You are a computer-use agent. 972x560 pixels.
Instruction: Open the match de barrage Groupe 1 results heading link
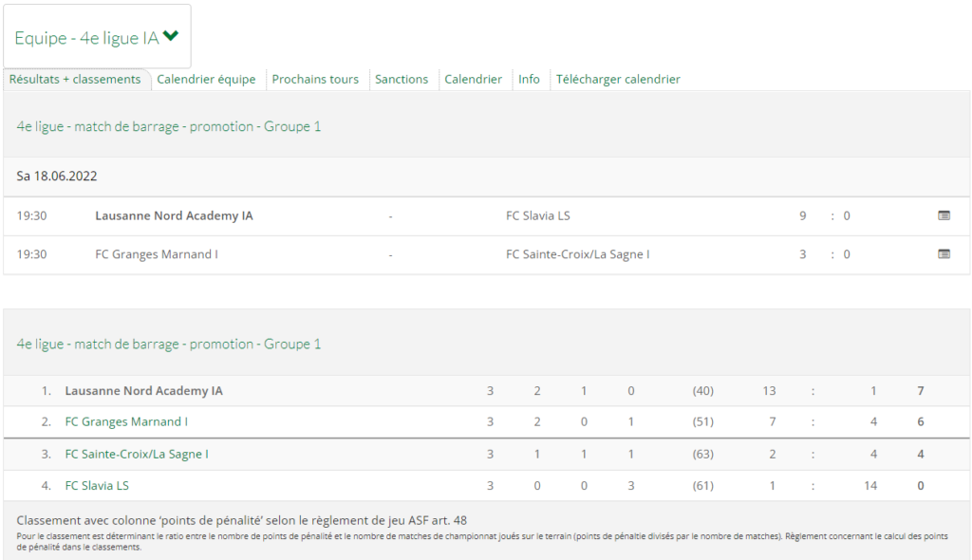coord(169,126)
